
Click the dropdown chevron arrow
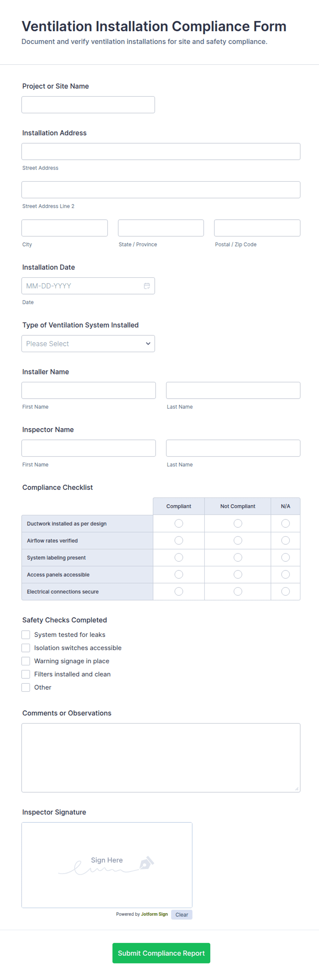[148, 343]
